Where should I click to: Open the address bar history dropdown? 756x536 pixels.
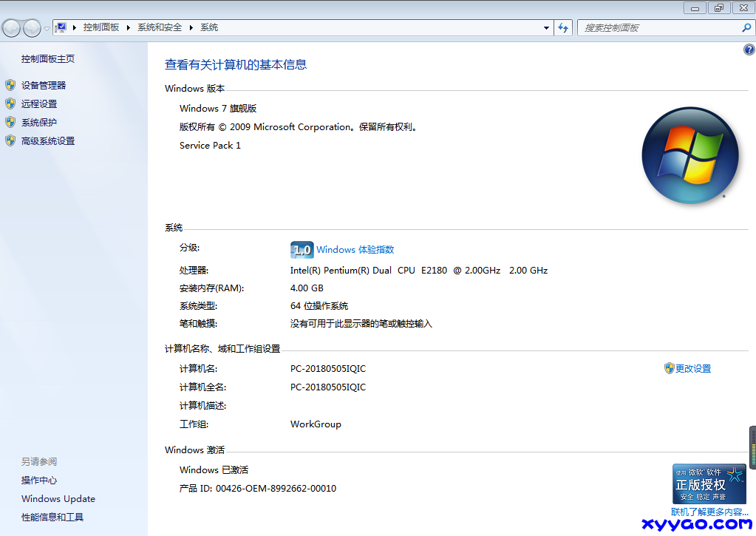pos(547,27)
